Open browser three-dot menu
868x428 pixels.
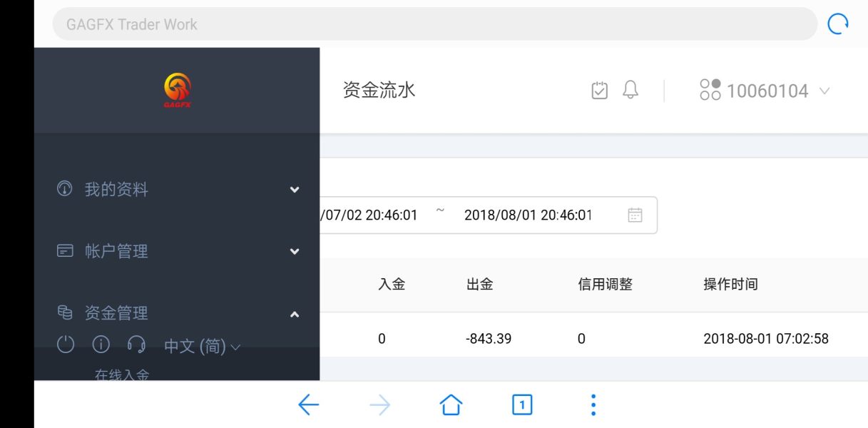pos(593,405)
